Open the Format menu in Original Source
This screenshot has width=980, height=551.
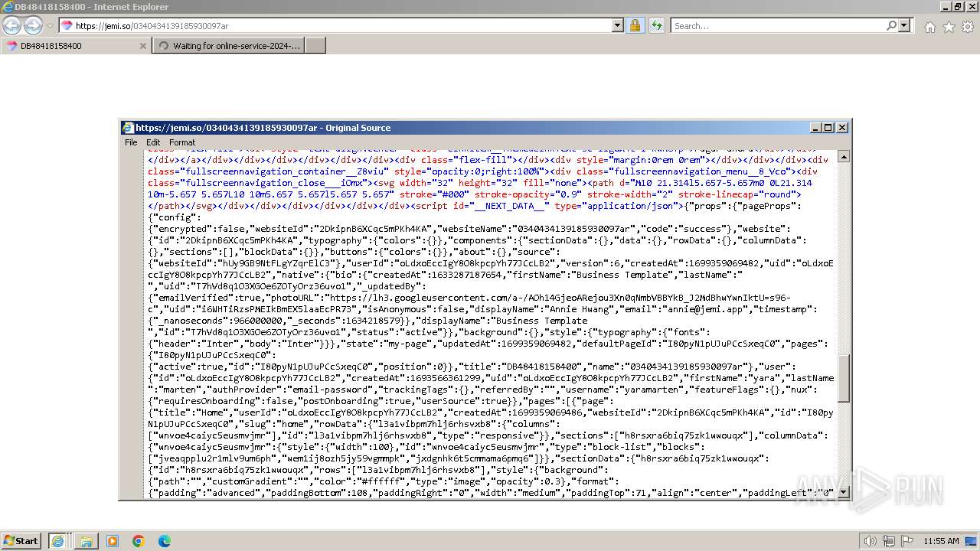[x=182, y=142]
